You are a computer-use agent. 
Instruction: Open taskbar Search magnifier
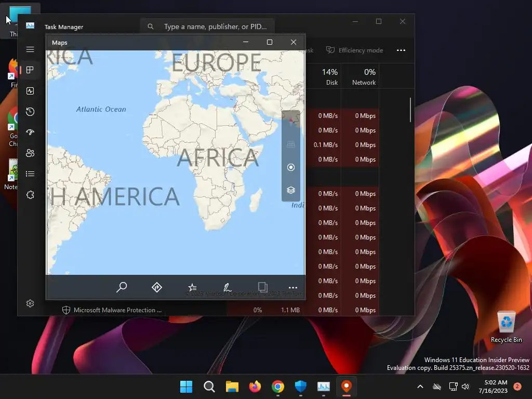coord(209,387)
